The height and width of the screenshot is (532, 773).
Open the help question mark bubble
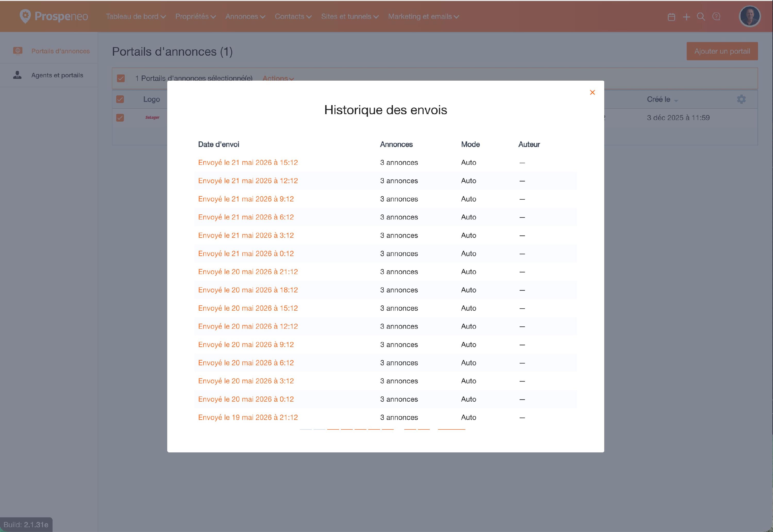[x=716, y=17]
